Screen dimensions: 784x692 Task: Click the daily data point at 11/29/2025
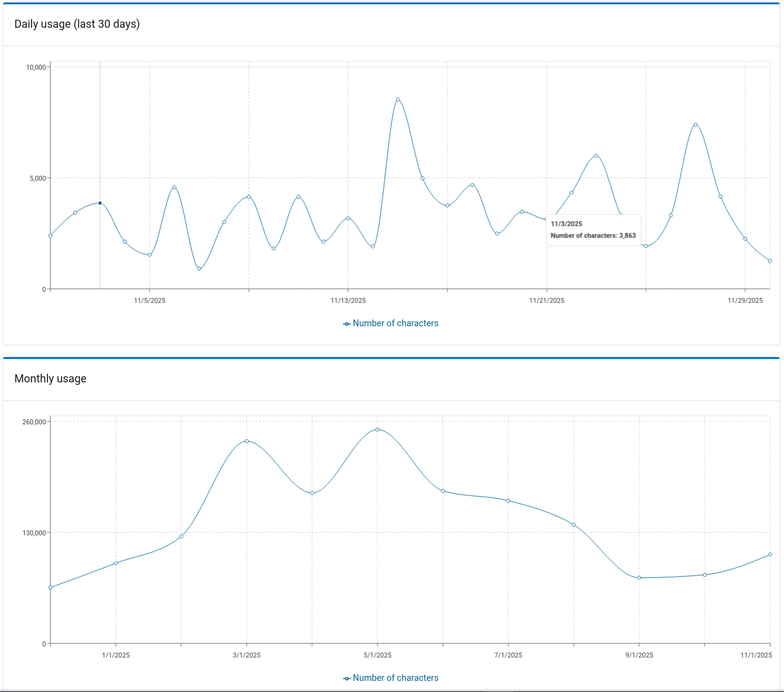(745, 239)
